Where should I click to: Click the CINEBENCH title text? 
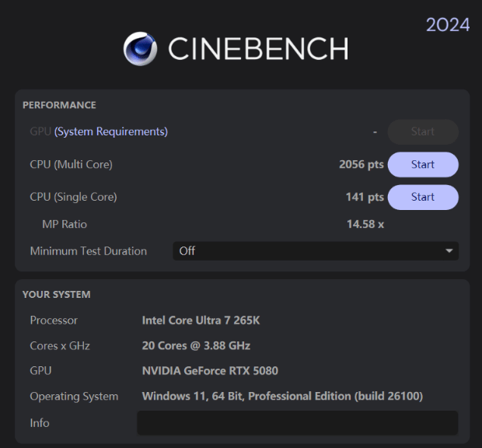click(258, 50)
